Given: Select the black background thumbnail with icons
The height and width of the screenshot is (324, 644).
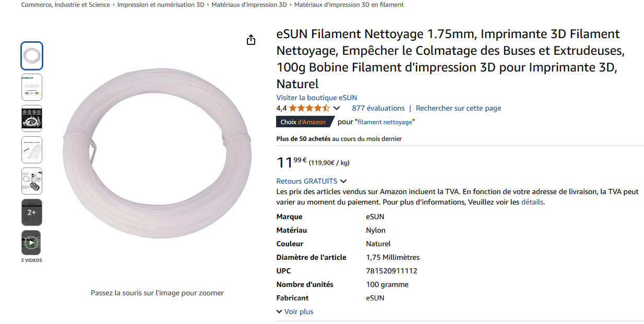Looking at the screenshot, I should [x=32, y=118].
